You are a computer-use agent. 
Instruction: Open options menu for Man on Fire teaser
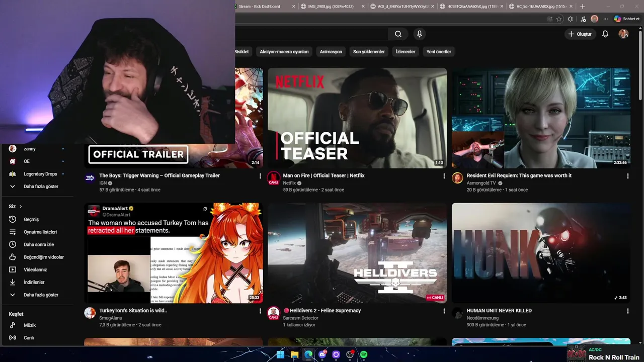[x=444, y=176]
